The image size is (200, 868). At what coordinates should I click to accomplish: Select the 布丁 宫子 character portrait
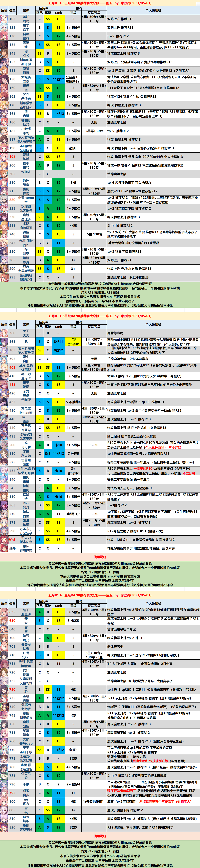(4, 28)
